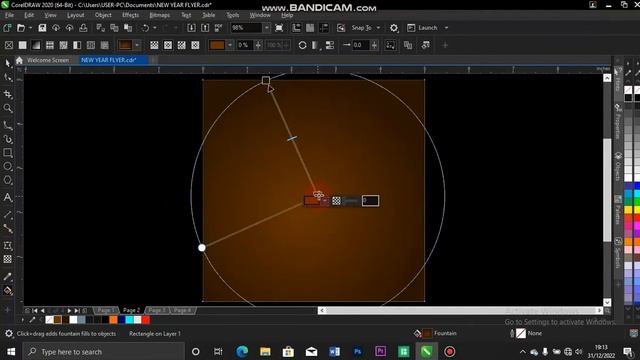Toggle Show rulers button in toolbar
640x360 pixels.
(x=296, y=28)
